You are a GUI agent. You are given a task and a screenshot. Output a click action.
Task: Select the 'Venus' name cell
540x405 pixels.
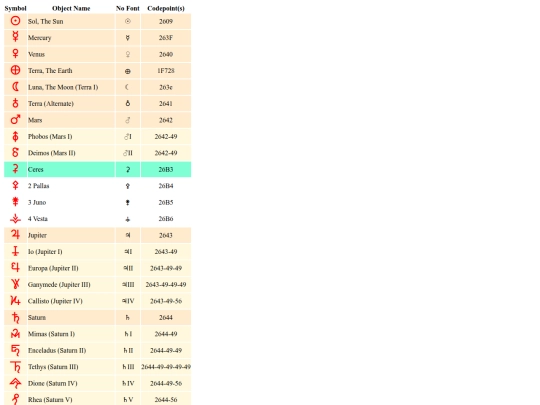tap(71, 54)
